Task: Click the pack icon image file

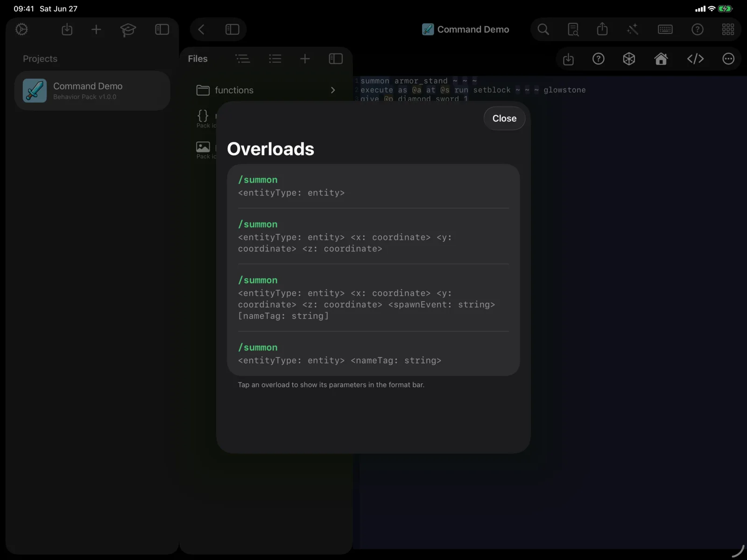Action: coord(203,147)
